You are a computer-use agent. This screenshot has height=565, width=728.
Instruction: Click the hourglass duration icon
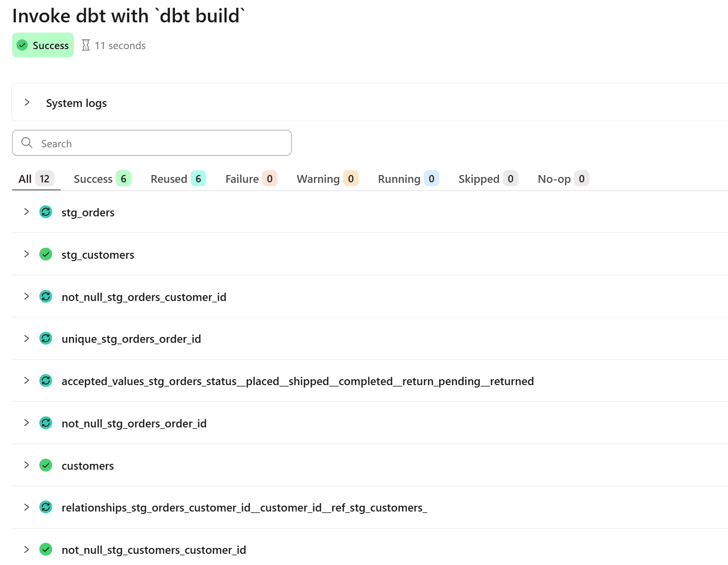click(x=86, y=45)
